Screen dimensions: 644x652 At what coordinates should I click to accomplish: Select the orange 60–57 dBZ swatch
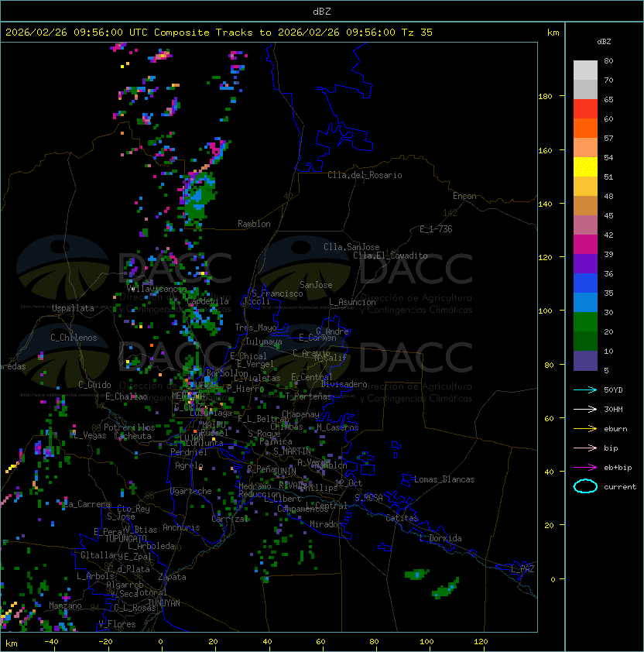[585, 128]
